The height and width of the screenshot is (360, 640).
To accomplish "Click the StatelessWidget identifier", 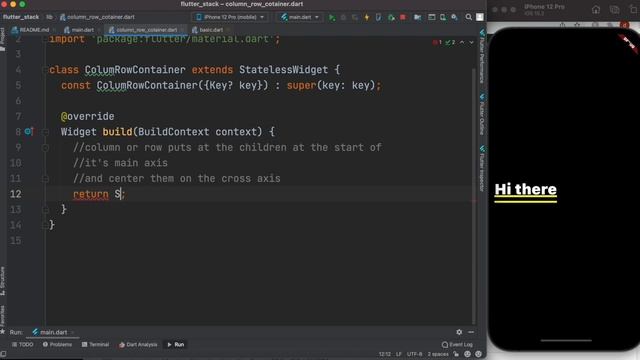I will point(283,70).
